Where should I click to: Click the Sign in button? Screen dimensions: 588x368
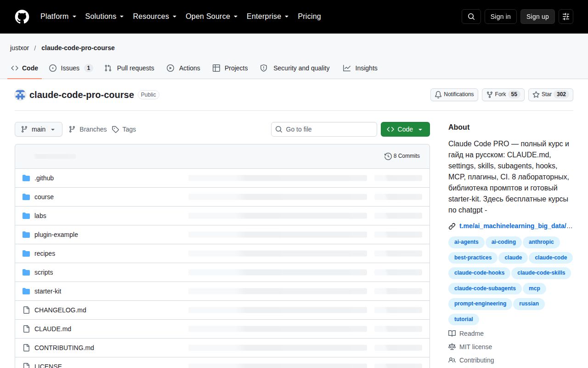(x=500, y=17)
